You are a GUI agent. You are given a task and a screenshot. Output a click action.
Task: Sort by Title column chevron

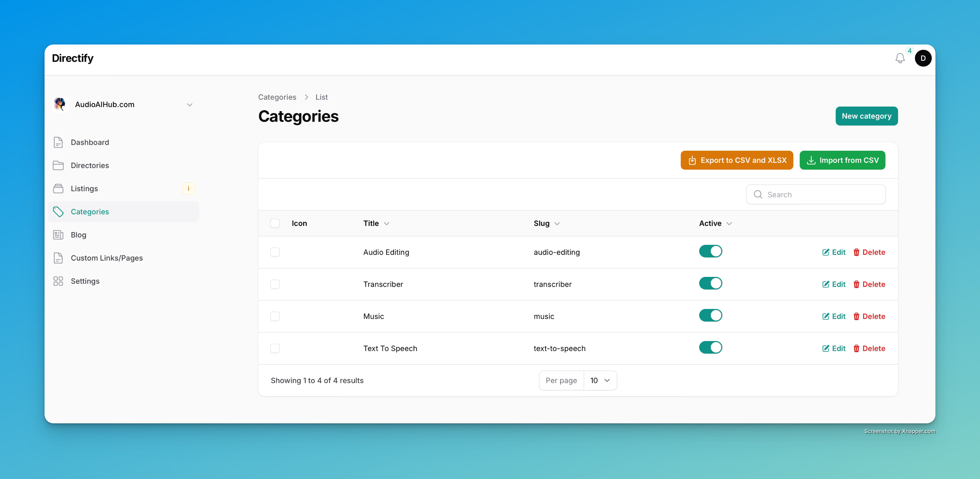[386, 223]
